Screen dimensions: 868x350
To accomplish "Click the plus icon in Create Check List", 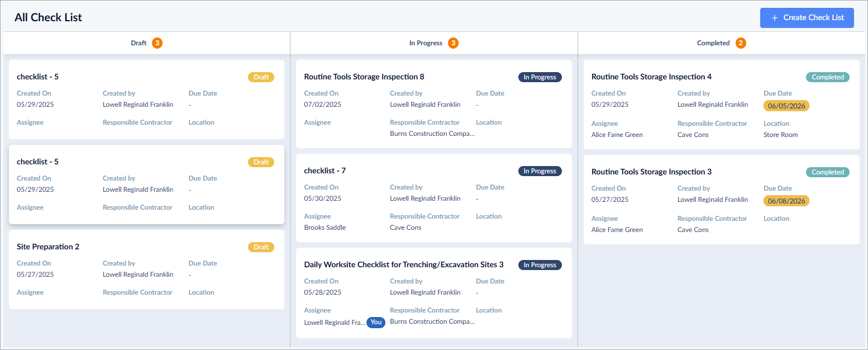I will click(774, 18).
